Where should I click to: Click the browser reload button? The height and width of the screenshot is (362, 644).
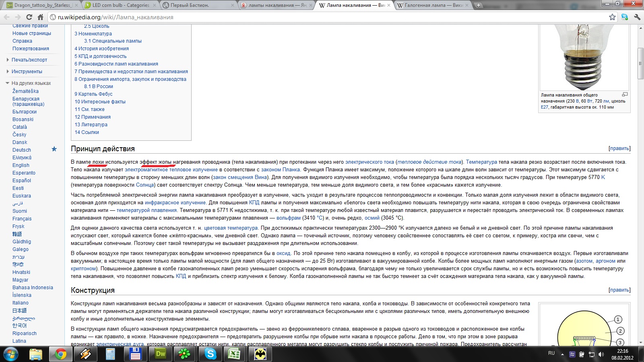point(29,17)
